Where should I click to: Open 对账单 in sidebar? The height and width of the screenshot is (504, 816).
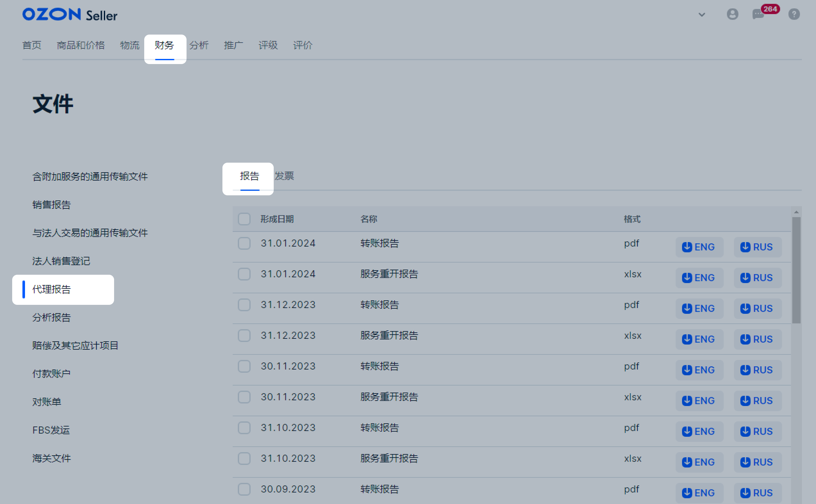47,402
